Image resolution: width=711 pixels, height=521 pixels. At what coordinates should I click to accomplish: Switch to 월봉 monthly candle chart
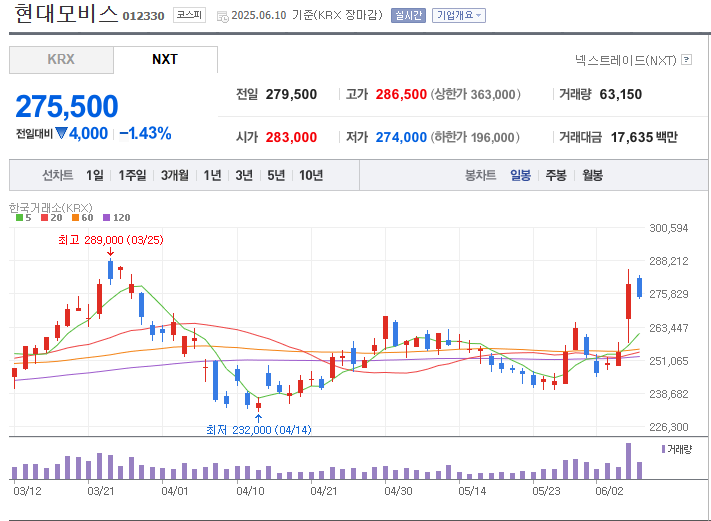click(592, 175)
